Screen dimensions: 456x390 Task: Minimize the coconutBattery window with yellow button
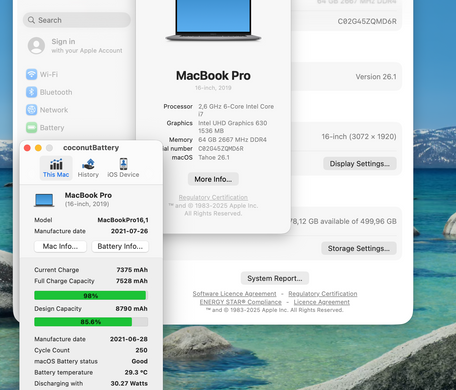(38, 148)
